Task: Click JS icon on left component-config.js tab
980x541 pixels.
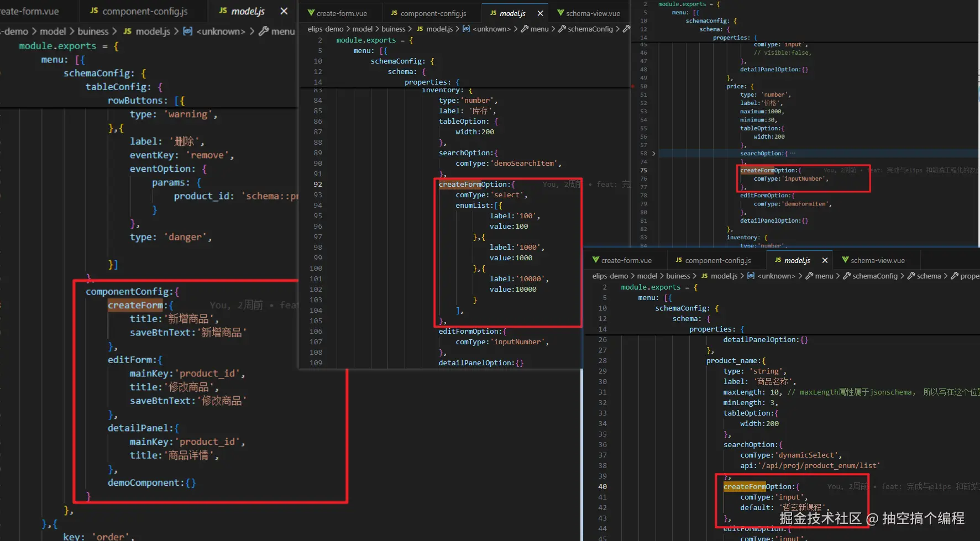Action: point(94,11)
